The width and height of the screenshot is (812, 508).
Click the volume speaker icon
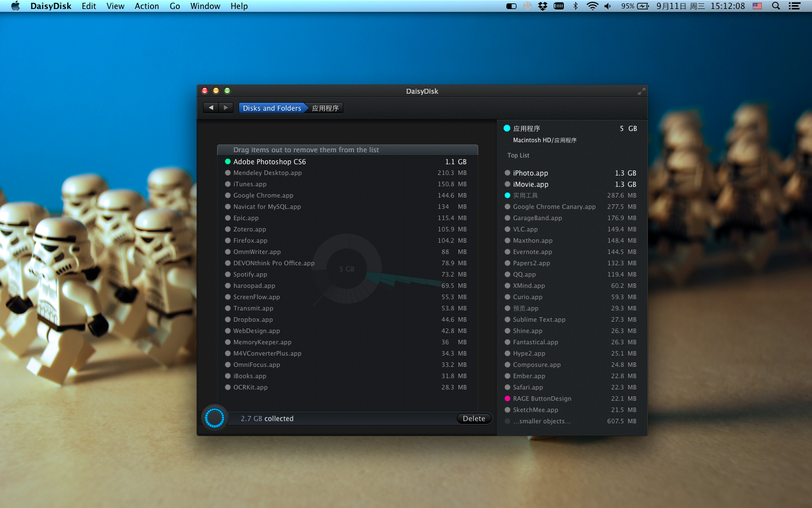click(x=608, y=6)
